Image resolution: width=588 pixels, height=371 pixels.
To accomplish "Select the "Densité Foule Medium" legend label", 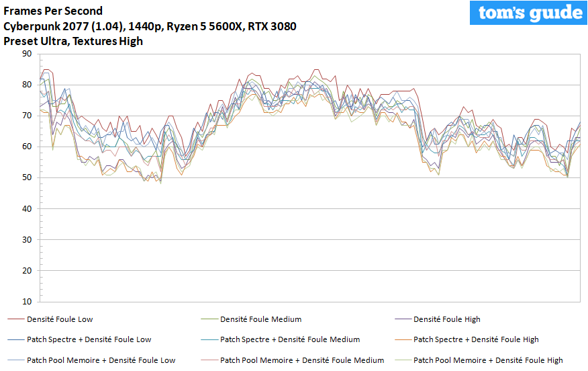I will 260,319.
